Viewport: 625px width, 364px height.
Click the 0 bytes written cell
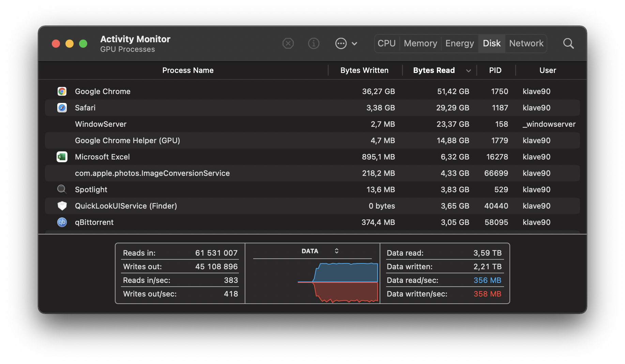tap(382, 206)
